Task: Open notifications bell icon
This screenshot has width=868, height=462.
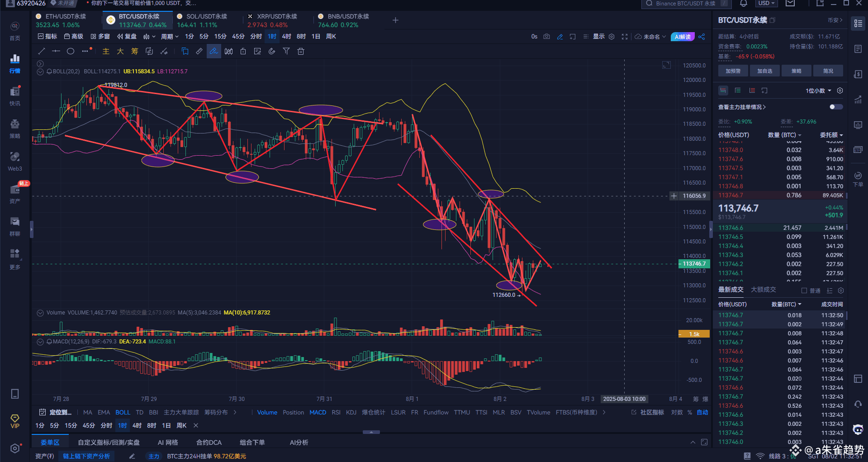Action: [744, 4]
